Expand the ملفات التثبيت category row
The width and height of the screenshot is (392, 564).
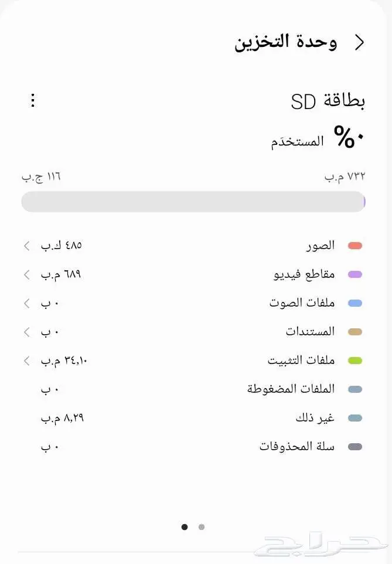click(x=26, y=361)
